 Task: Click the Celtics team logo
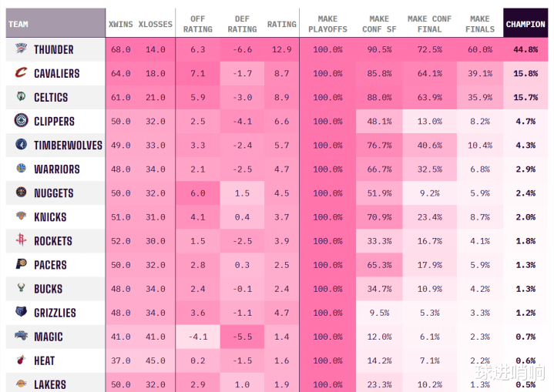(x=22, y=96)
